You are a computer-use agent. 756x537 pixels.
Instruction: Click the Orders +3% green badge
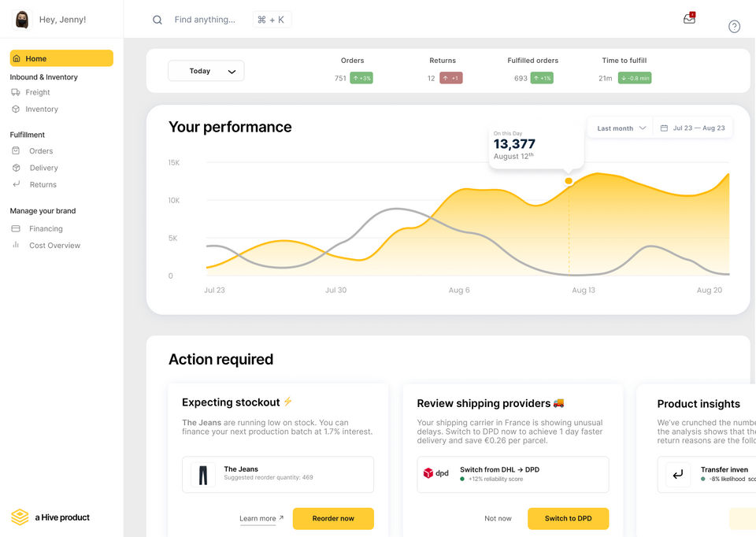[361, 78]
